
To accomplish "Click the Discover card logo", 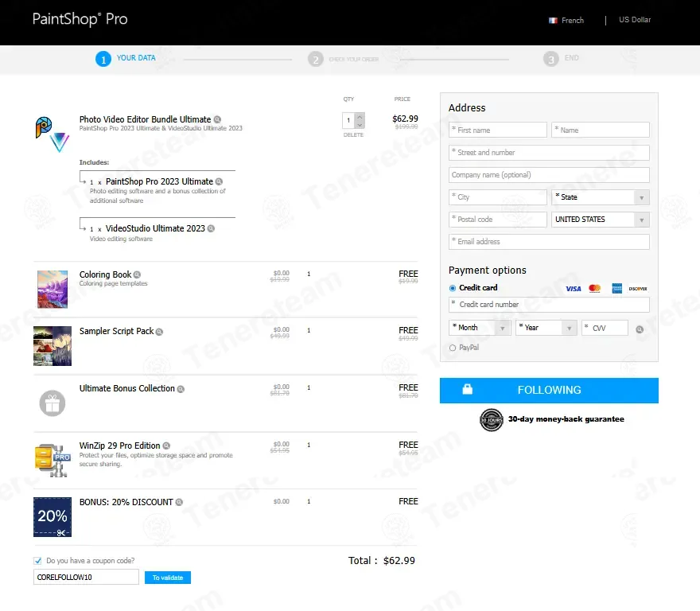I will tap(638, 289).
